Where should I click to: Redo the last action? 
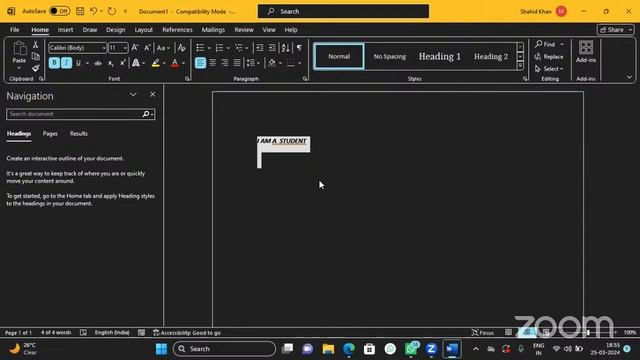[111, 11]
